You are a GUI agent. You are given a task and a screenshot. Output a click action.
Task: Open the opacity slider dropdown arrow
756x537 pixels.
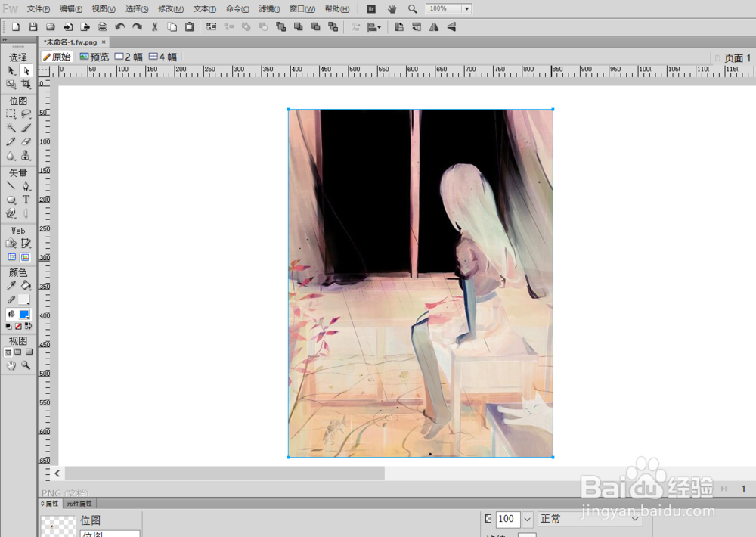528,519
